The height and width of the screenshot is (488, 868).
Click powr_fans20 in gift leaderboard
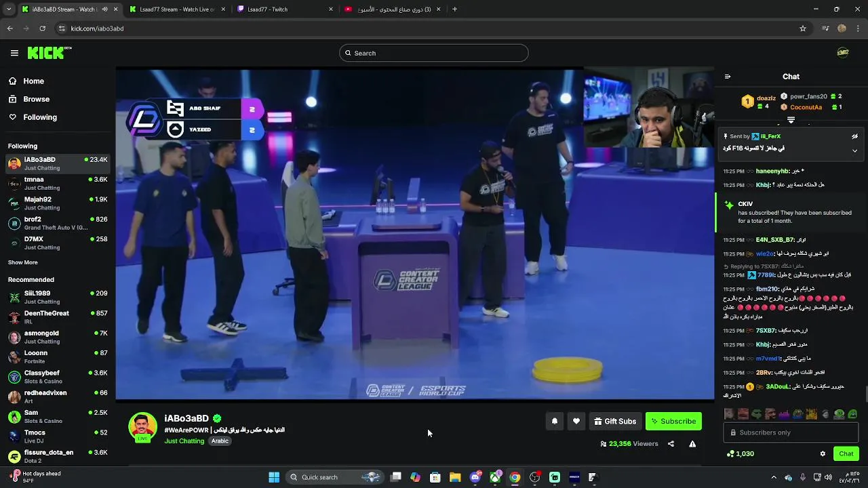(x=811, y=96)
